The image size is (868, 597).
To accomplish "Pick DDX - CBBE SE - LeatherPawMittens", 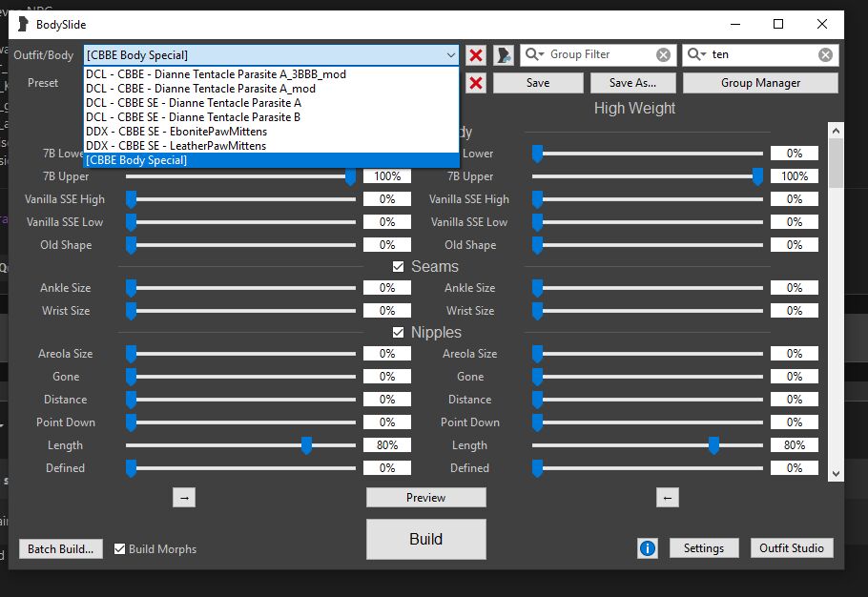I will [271, 146].
